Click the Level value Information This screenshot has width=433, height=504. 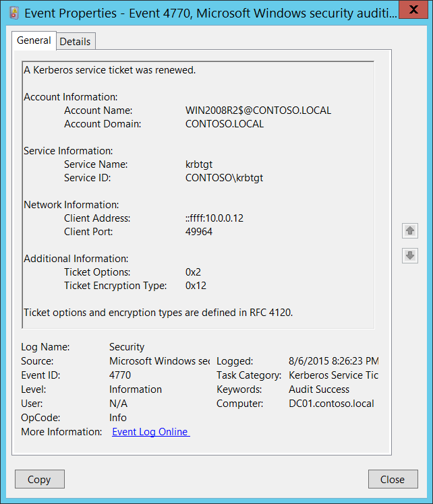tap(136, 389)
